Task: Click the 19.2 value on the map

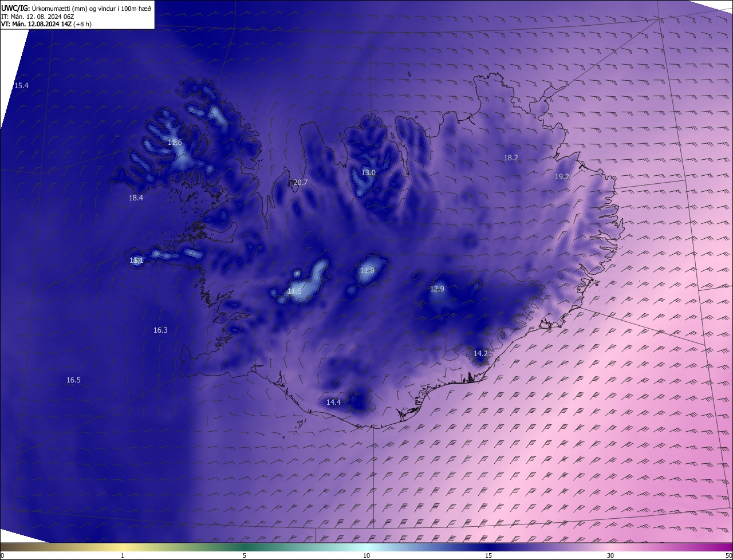Action: (562, 177)
